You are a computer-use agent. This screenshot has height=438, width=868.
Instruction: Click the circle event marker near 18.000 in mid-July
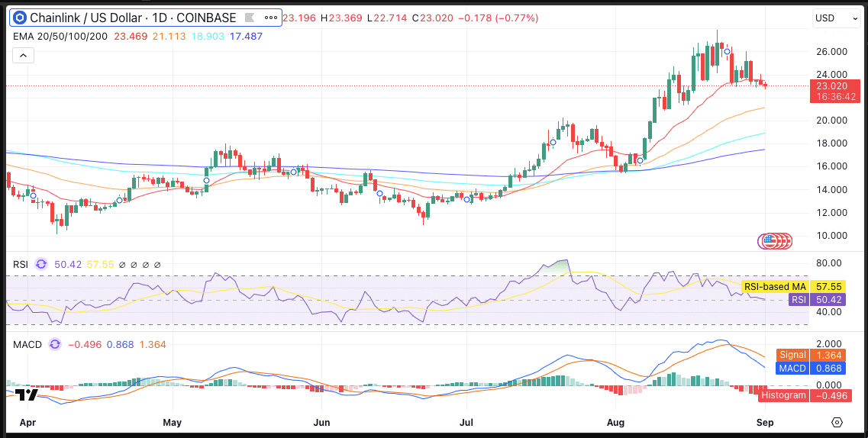[x=553, y=142]
